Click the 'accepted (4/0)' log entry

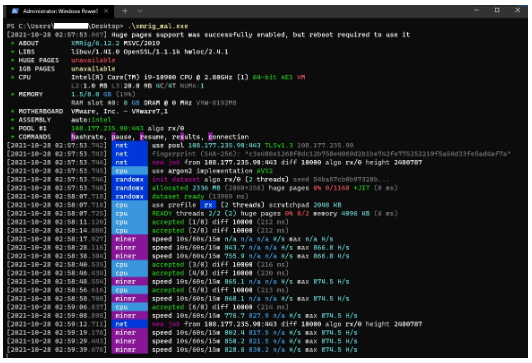coord(220,273)
